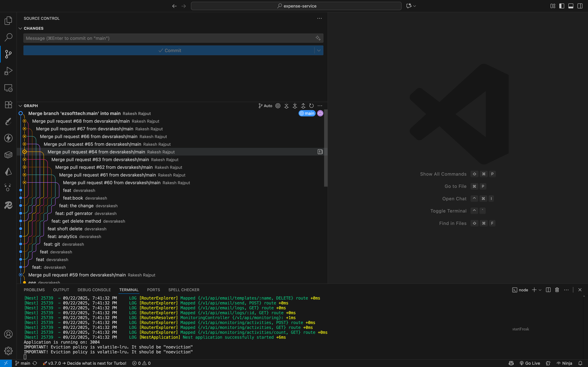Generate a commit message with the sparkle icon
This screenshot has width=588, height=367.
pyautogui.click(x=318, y=38)
